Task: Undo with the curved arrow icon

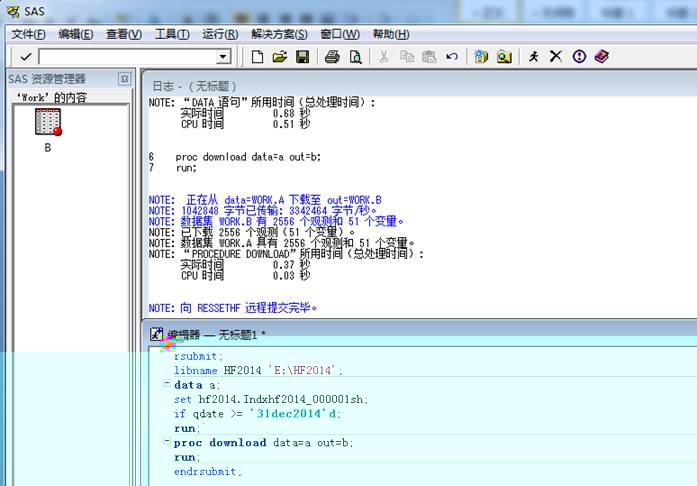Action: (452, 56)
